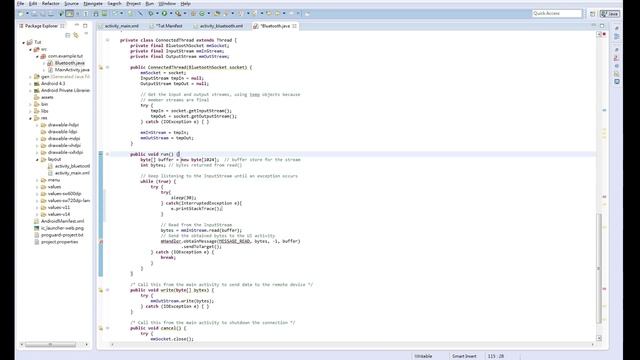This screenshot has width=640, height=360.
Task: Select the Java perspective button
Action: [x=610, y=13]
